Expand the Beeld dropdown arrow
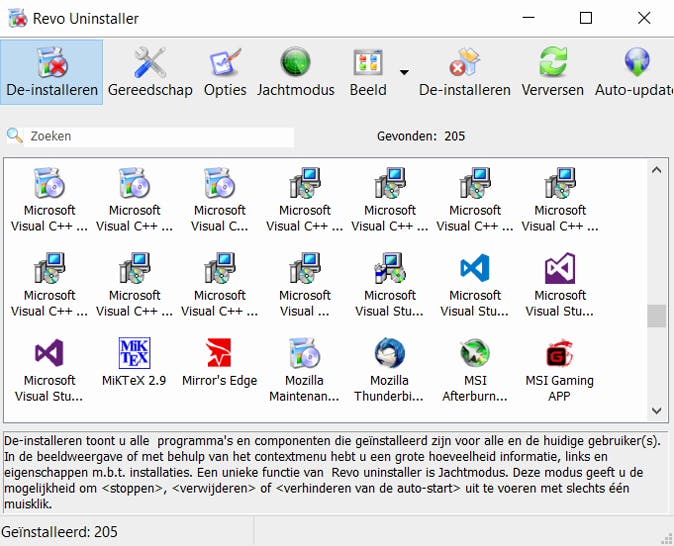 tap(404, 72)
